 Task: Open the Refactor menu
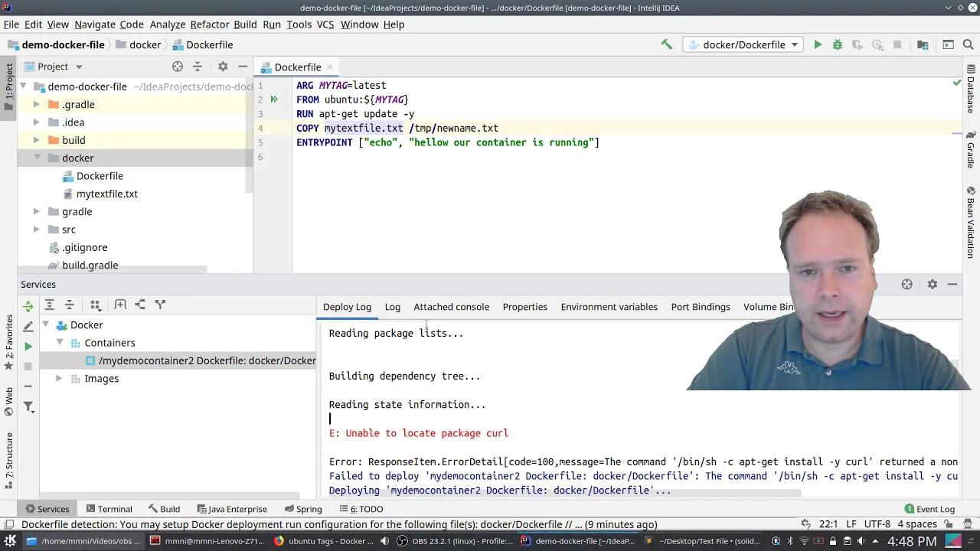click(210, 24)
